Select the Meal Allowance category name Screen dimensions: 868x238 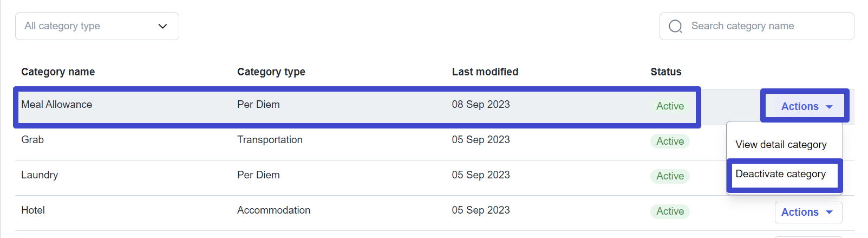coord(57,105)
